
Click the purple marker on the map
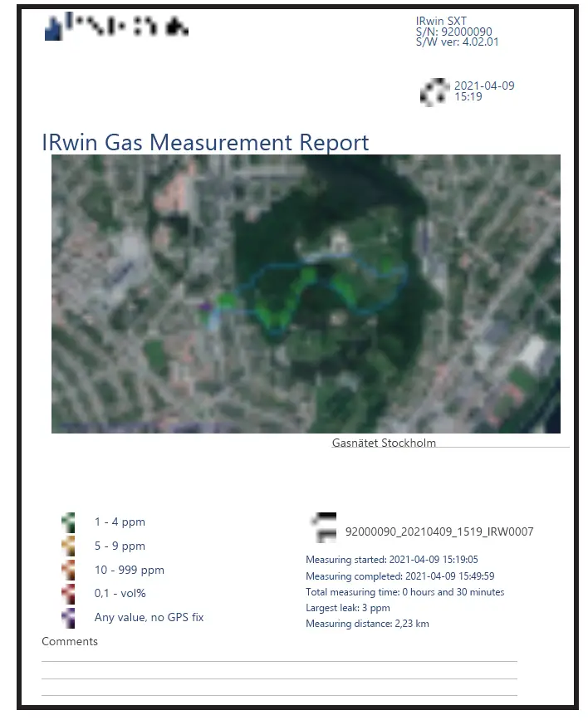(205, 306)
